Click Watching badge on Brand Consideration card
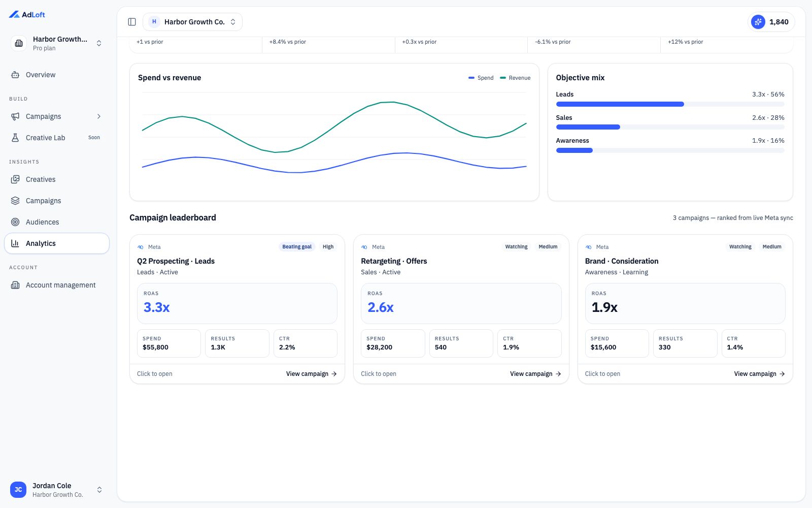The image size is (812, 508). 740,247
